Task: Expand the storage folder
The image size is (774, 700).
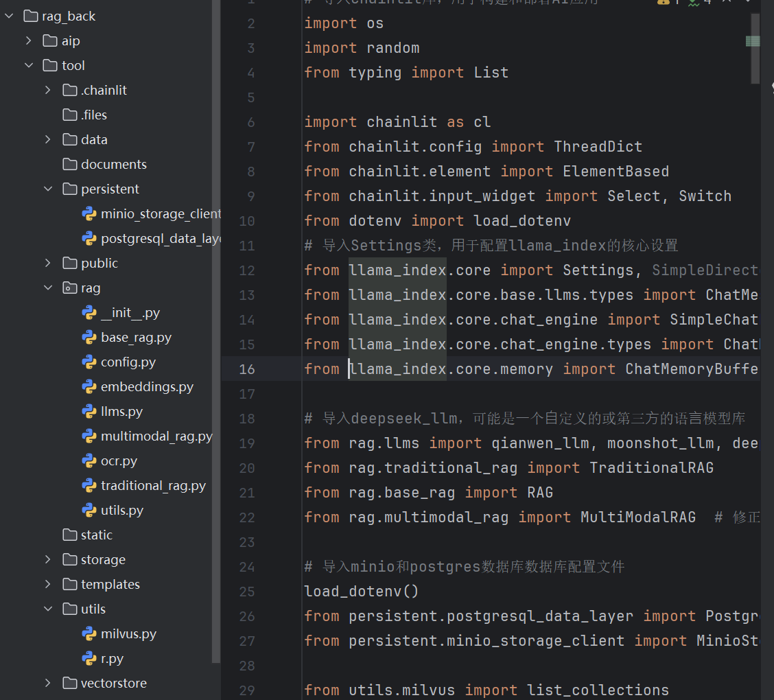Action: click(47, 559)
